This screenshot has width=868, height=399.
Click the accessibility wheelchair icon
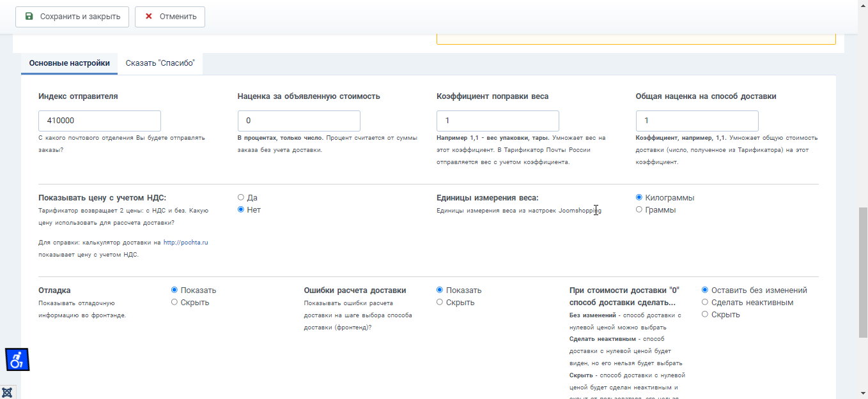click(x=17, y=359)
